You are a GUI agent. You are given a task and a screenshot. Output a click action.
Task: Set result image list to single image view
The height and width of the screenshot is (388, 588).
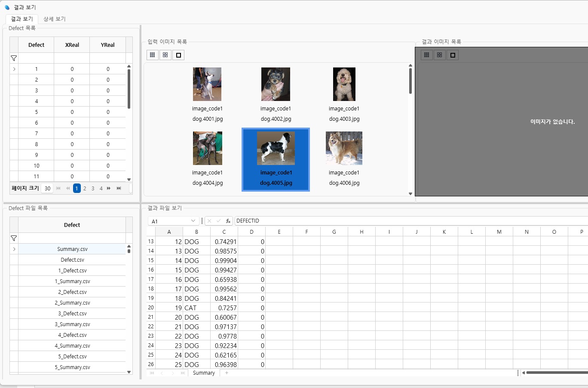[x=453, y=55]
